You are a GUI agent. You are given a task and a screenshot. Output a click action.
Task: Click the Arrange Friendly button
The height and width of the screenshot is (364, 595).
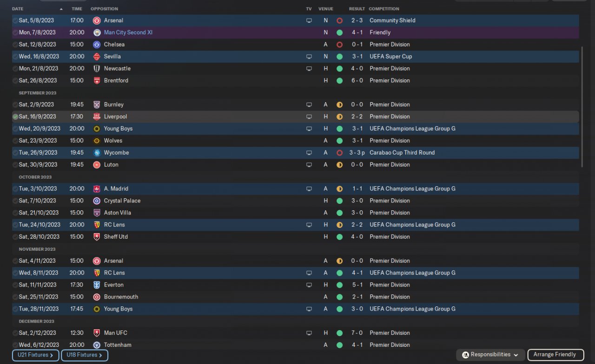point(555,355)
